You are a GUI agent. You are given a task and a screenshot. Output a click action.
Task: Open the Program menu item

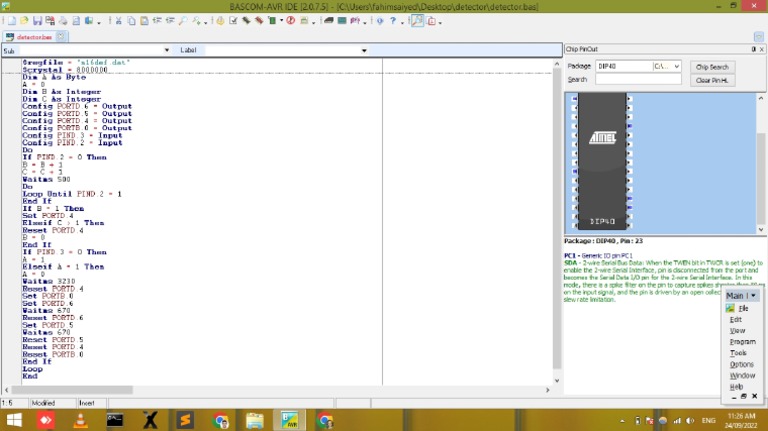point(742,342)
